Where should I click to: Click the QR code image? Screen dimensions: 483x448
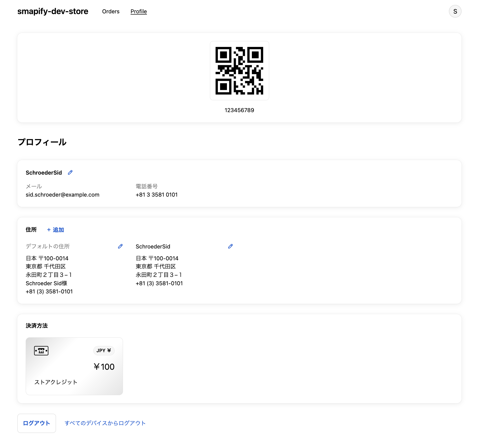click(239, 71)
